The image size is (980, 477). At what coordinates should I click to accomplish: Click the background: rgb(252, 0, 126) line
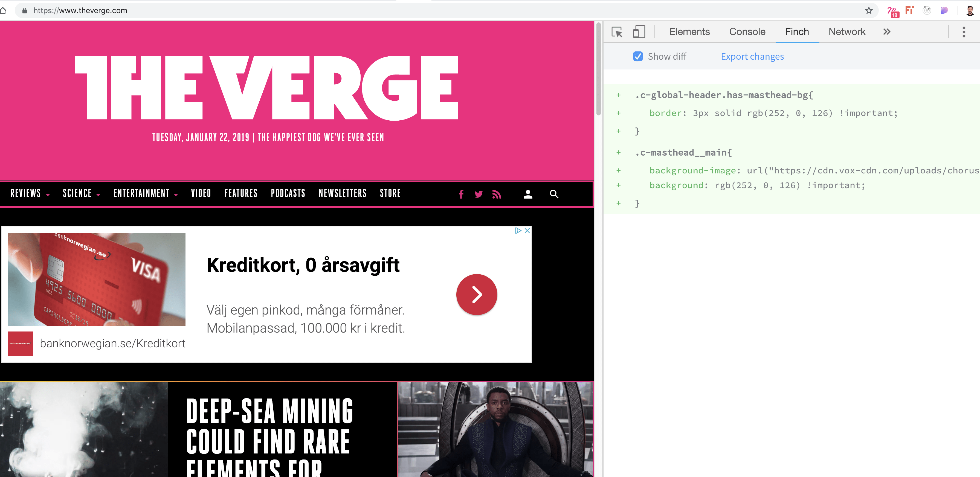757,185
